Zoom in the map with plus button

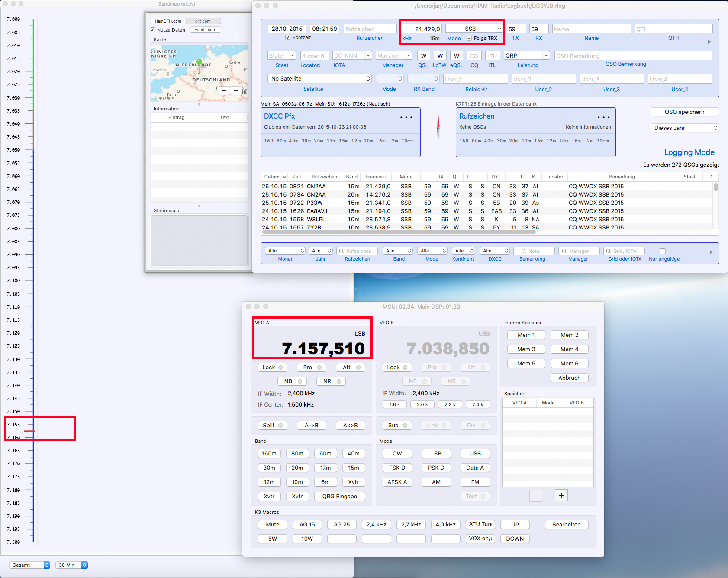click(236, 90)
